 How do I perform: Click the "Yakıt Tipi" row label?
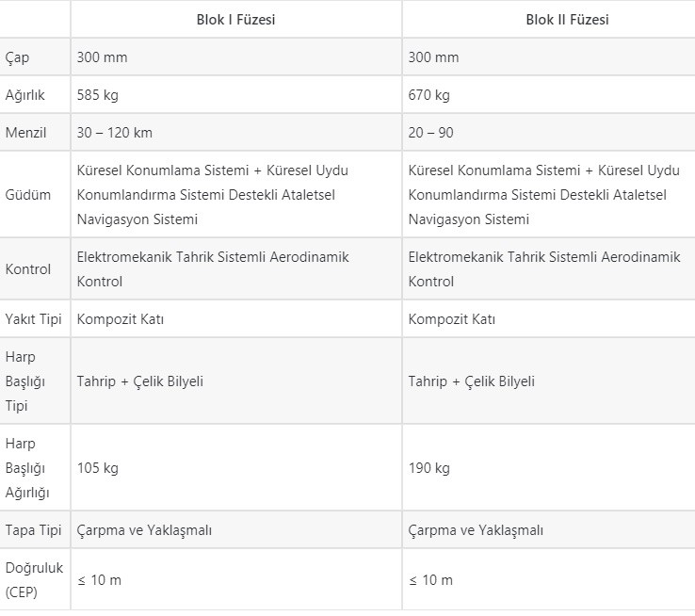[33, 319]
